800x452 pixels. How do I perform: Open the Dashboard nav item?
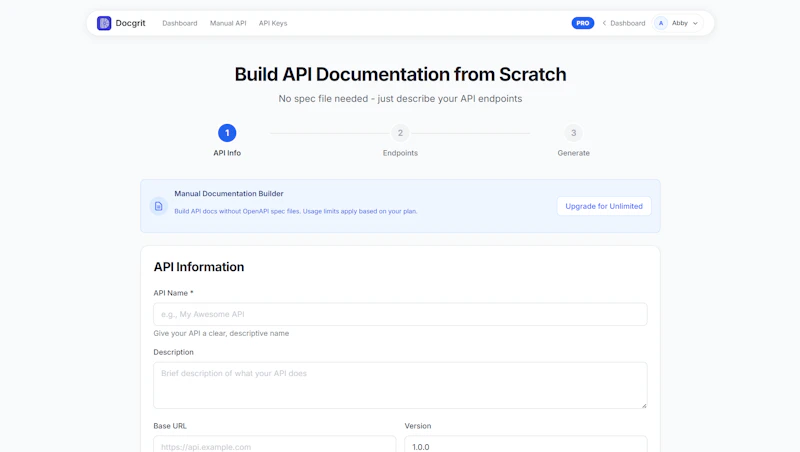pos(180,23)
